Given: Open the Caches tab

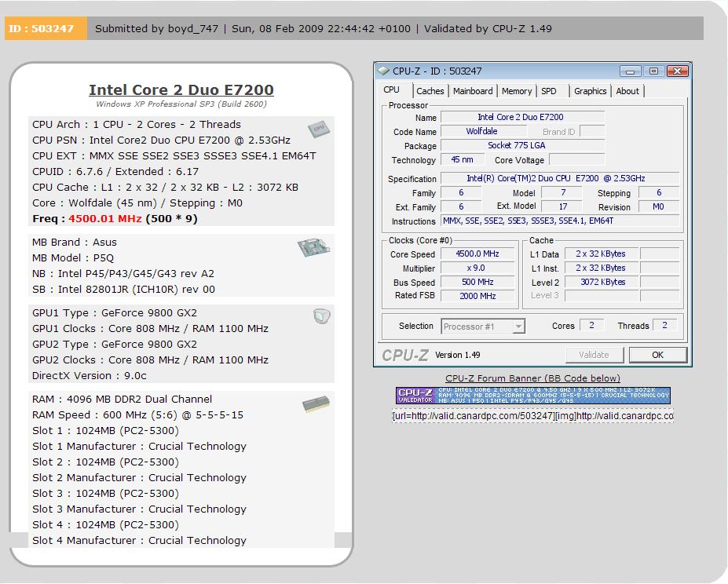Looking at the screenshot, I should tap(430, 91).
